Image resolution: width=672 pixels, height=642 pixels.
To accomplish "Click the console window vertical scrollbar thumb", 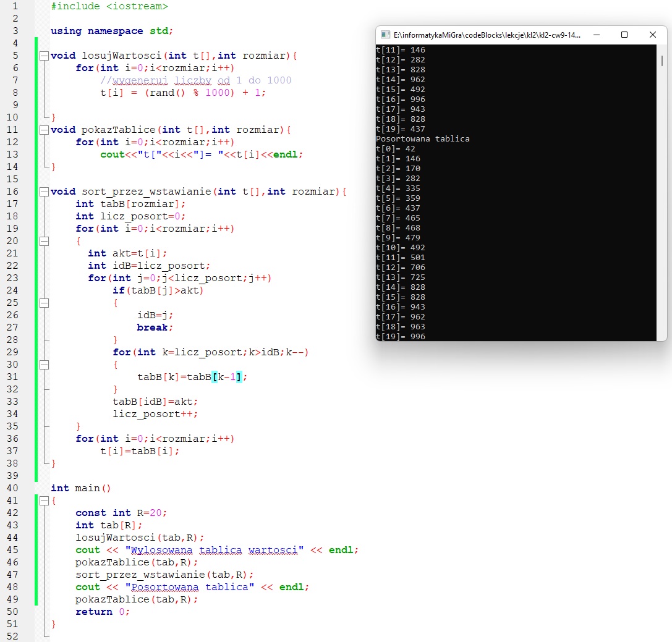I will [x=661, y=61].
